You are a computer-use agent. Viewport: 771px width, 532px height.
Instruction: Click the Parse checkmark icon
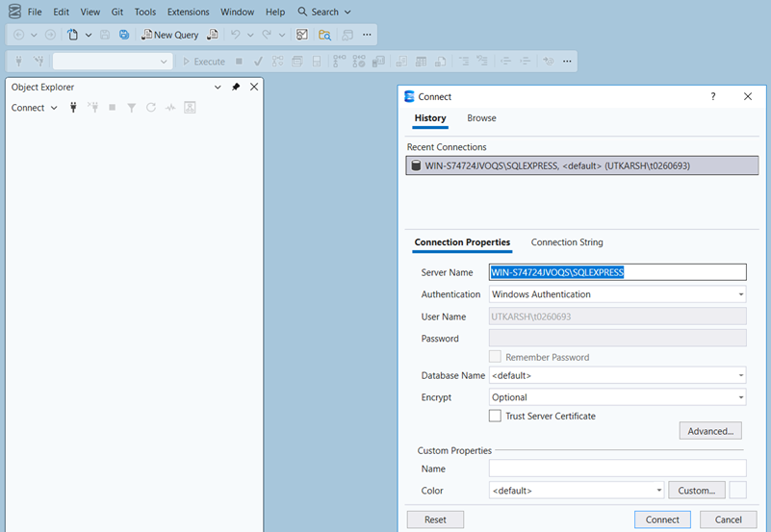click(x=258, y=62)
